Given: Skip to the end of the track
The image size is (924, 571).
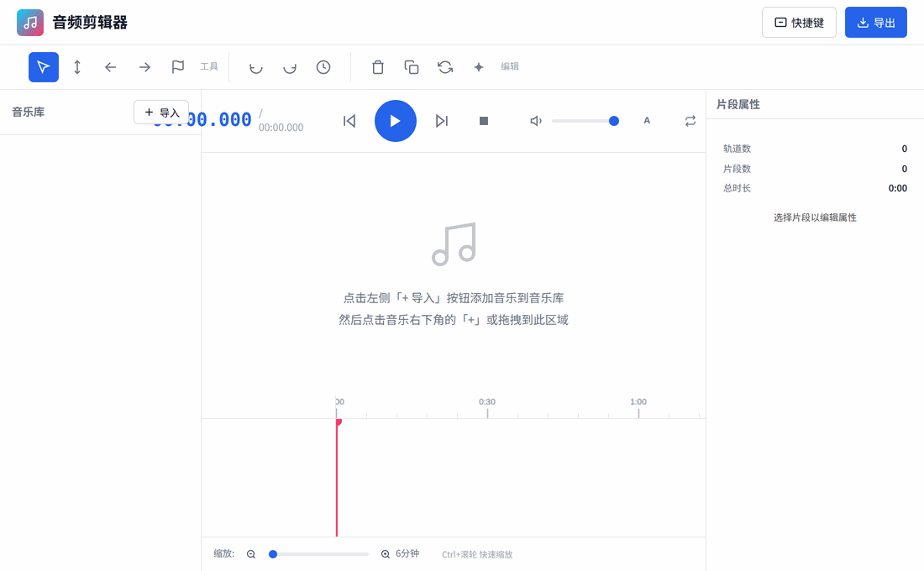Looking at the screenshot, I should point(441,121).
